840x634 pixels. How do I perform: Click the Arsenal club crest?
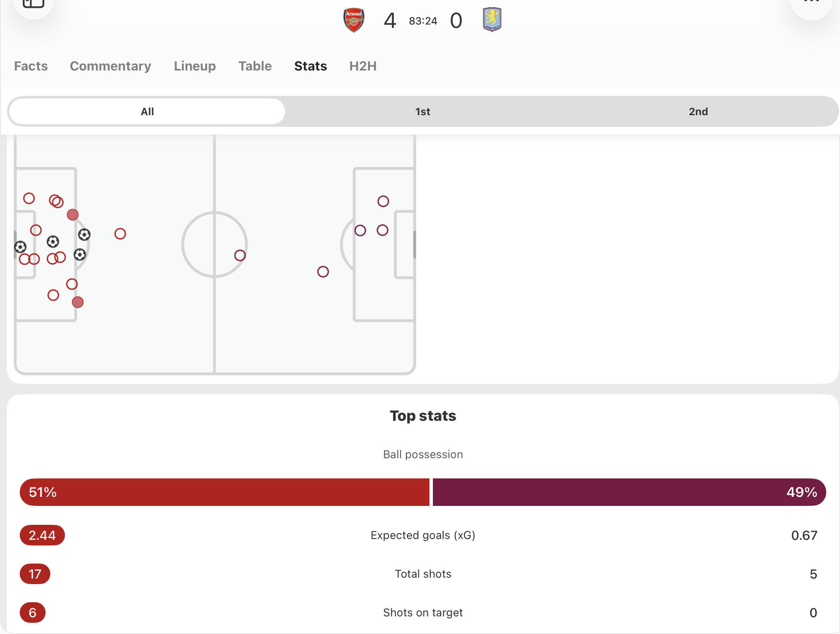click(354, 20)
